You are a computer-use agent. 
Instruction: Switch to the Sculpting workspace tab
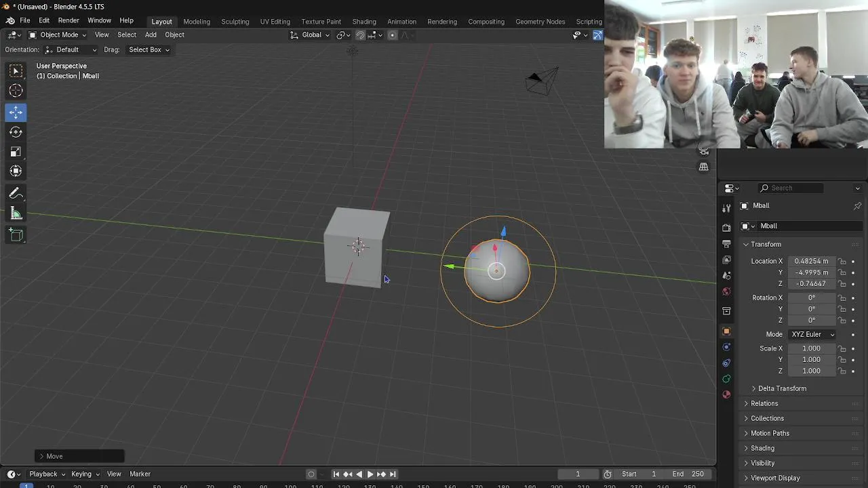pos(235,22)
